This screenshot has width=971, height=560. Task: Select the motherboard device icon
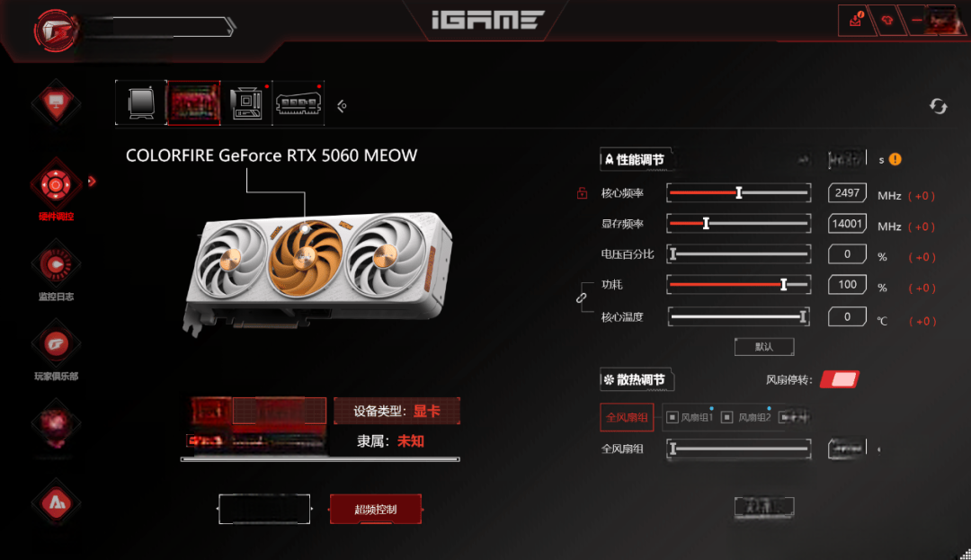tap(245, 102)
